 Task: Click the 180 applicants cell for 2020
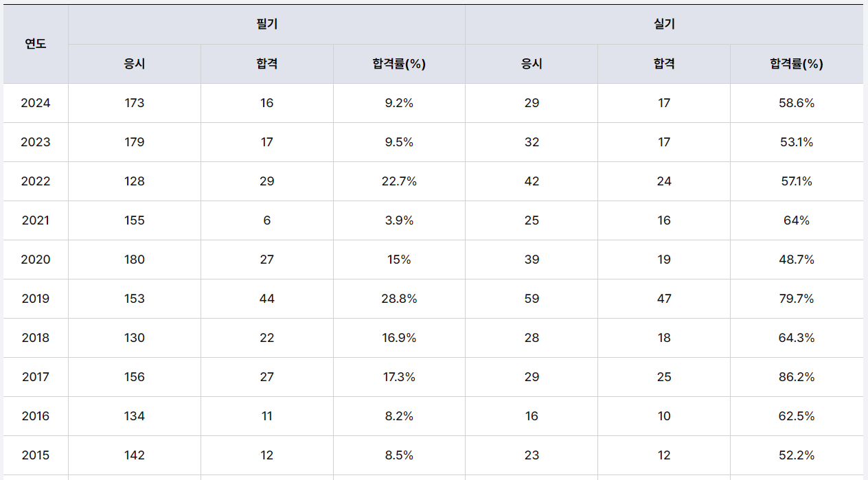(135, 260)
